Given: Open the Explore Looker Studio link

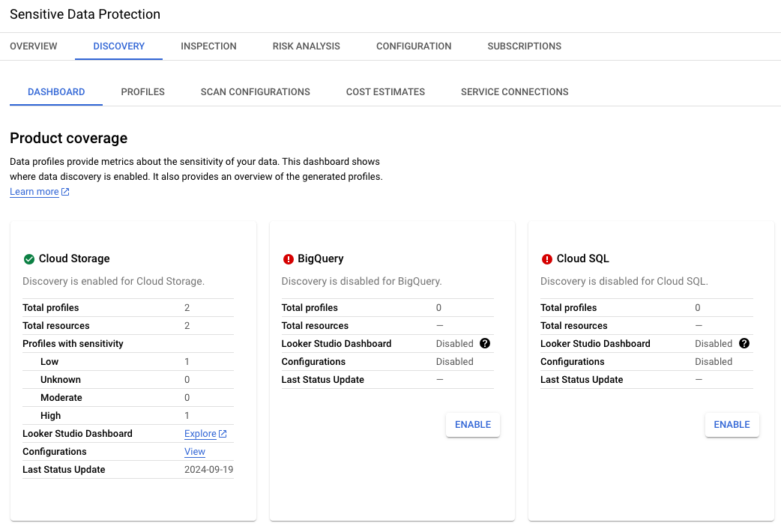Looking at the screenshot, I should tap(200, 434).
